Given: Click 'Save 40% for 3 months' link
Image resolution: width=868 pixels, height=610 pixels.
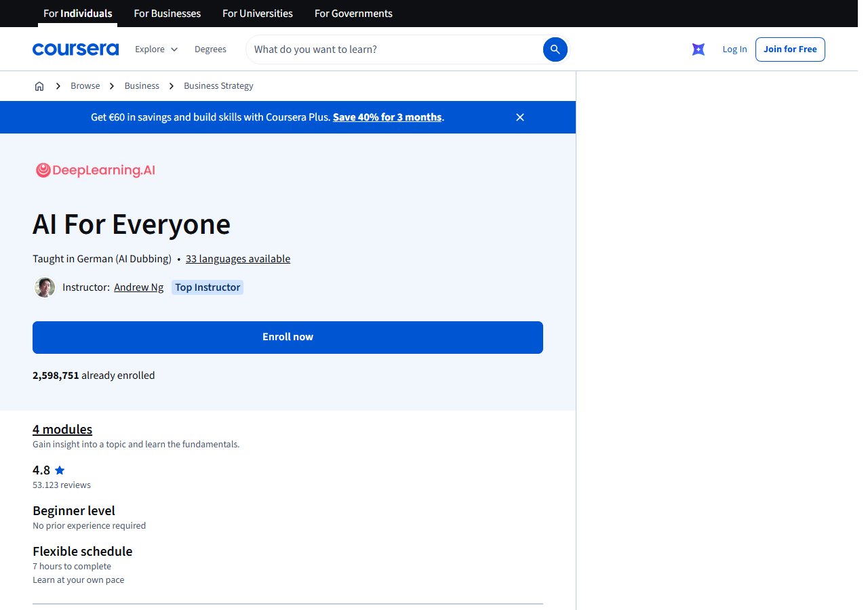Looking at the screenshot, I should (x=387, y=117).
